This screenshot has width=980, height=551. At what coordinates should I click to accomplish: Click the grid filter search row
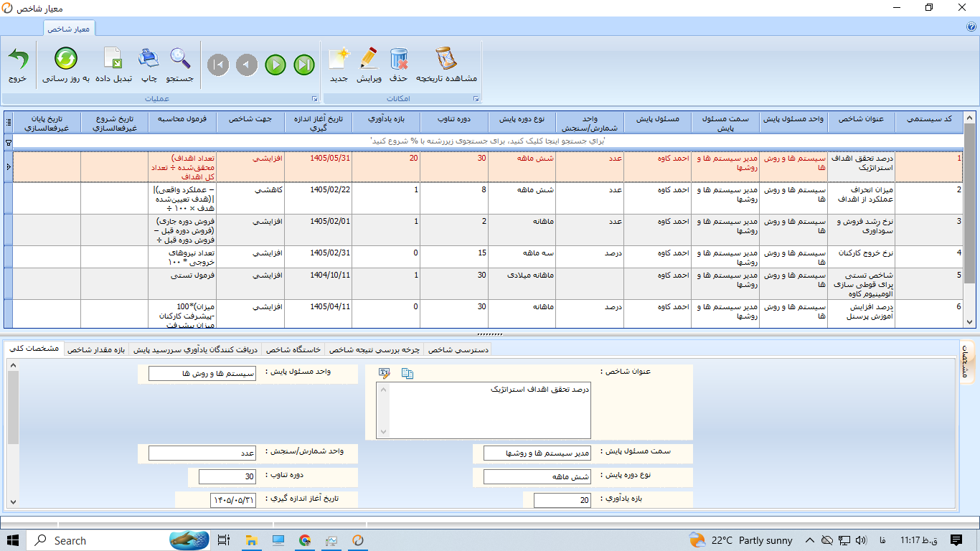click(x=489, y=142)
